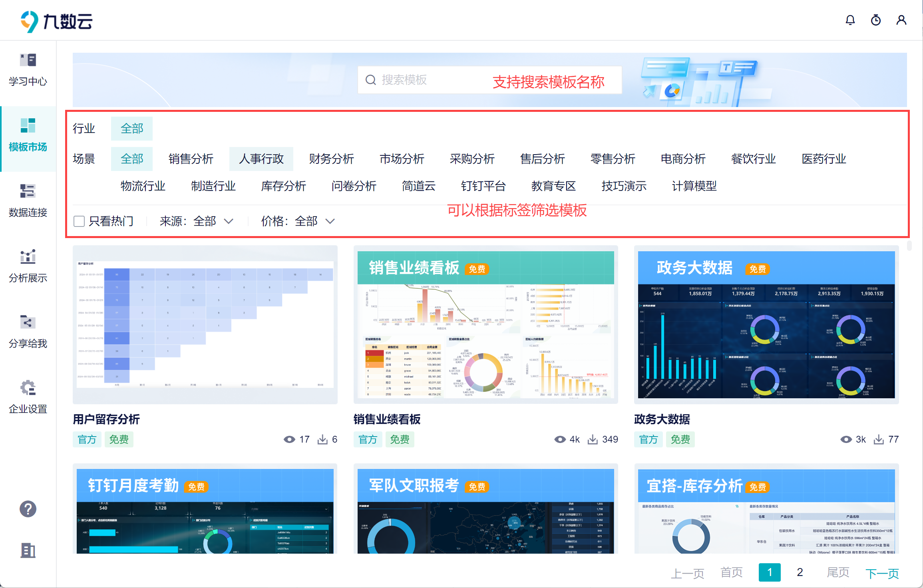This screenshot has width=923, height=588.
Task: Click the 尾页 pagination link
Action: point(837,572)
